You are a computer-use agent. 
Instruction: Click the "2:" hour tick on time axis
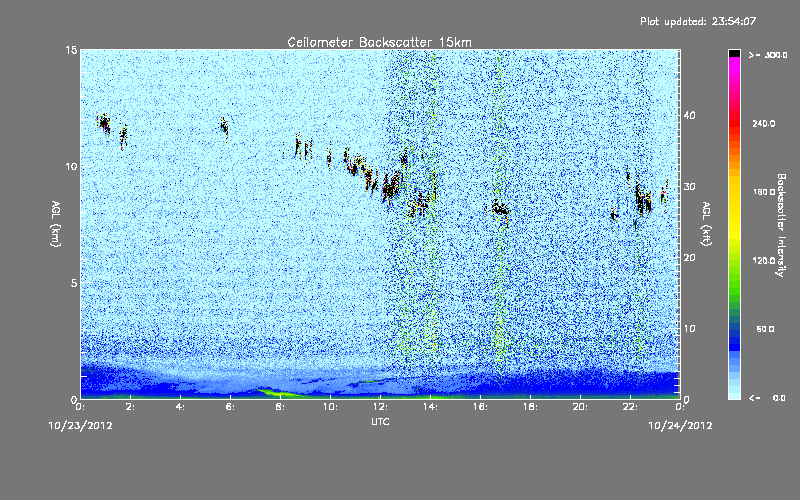pos(130,407)
